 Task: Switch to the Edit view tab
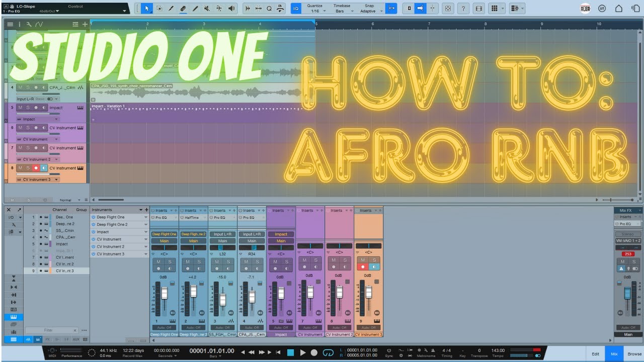(595, 354)
